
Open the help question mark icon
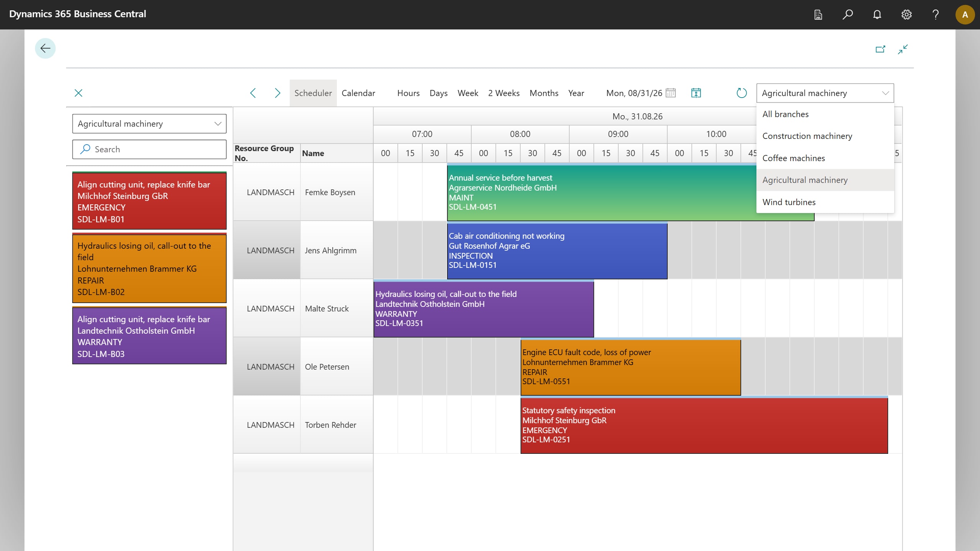[x=936, y=15]
